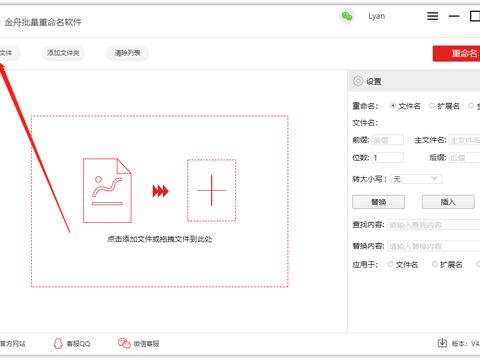The image size is (480, 360).
Task: Open 客服QQ penguin icon
Action: click(58, 343)
